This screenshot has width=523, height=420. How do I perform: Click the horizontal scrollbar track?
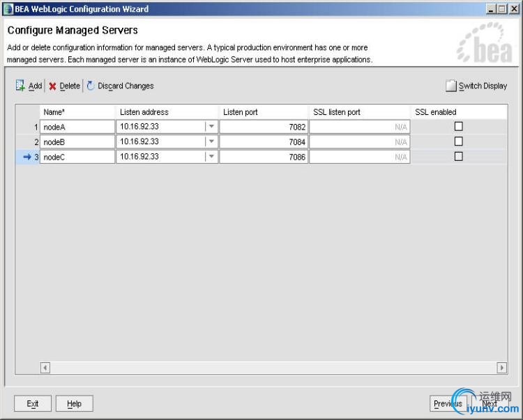273,368
